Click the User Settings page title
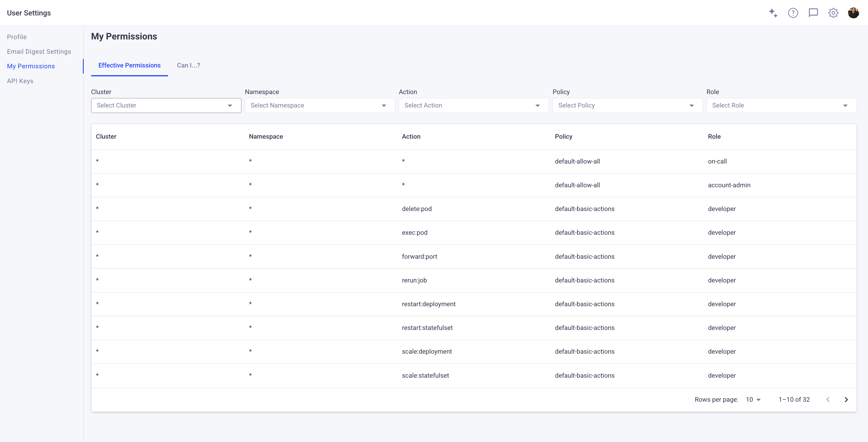This screenshot has height=442, width=868. [x=29, y=13]
